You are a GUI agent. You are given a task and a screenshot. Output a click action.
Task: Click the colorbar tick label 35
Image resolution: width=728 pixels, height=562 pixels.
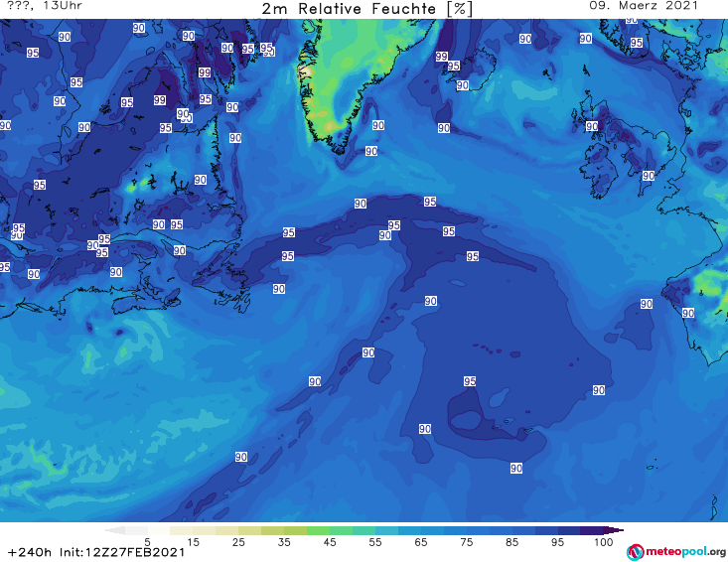point(284,542)
